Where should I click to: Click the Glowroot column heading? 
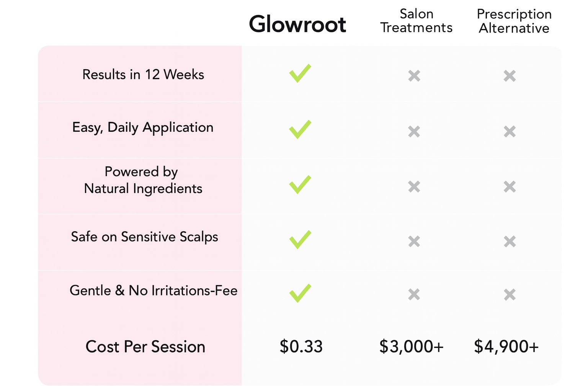297,24
